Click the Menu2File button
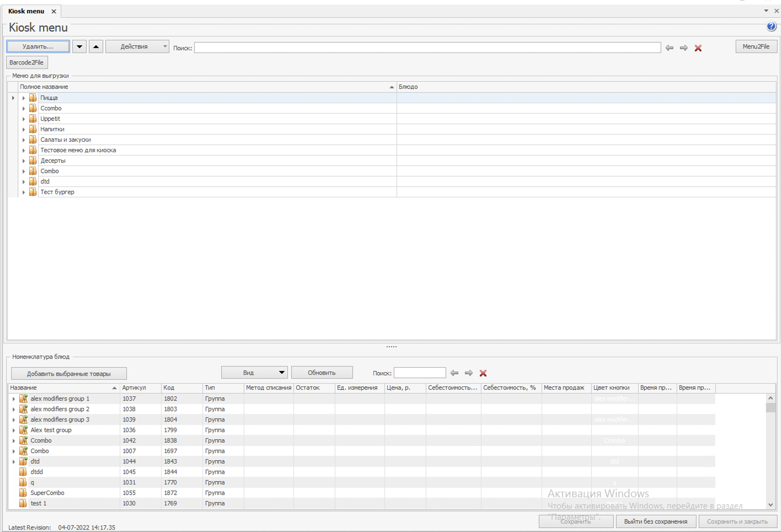 point(756,47)
